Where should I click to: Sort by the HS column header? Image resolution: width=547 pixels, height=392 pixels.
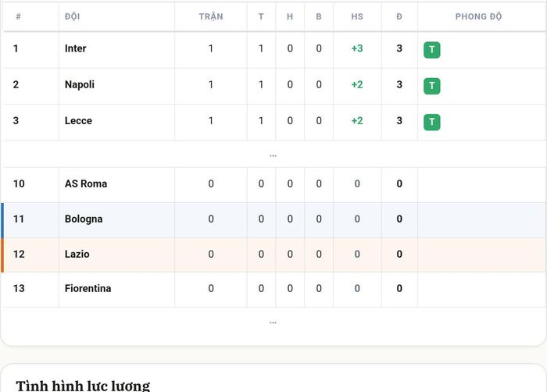357,16
